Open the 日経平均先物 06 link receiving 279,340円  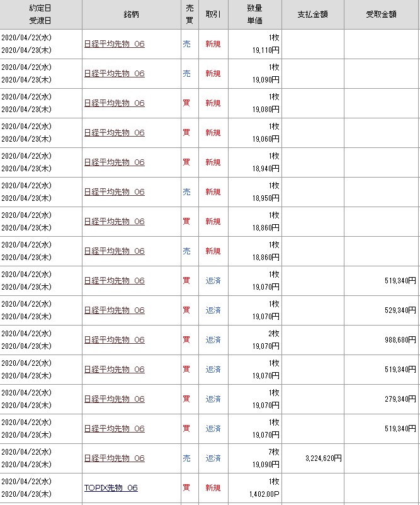(114, 399)
